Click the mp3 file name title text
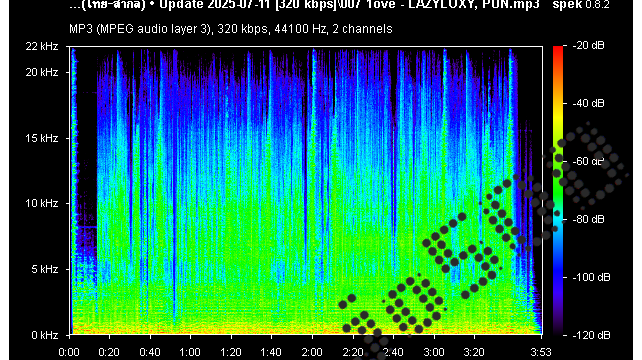642x360 pixels. point(304,5)
